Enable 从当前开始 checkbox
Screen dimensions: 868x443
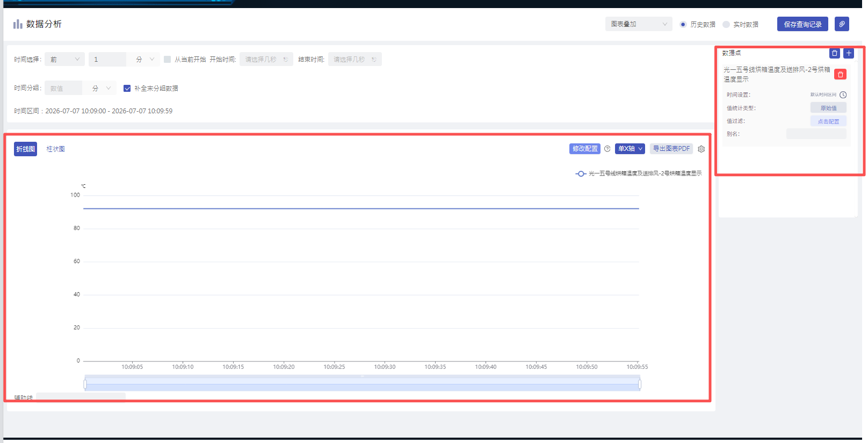pyautogui.click(x=168, y=59)
